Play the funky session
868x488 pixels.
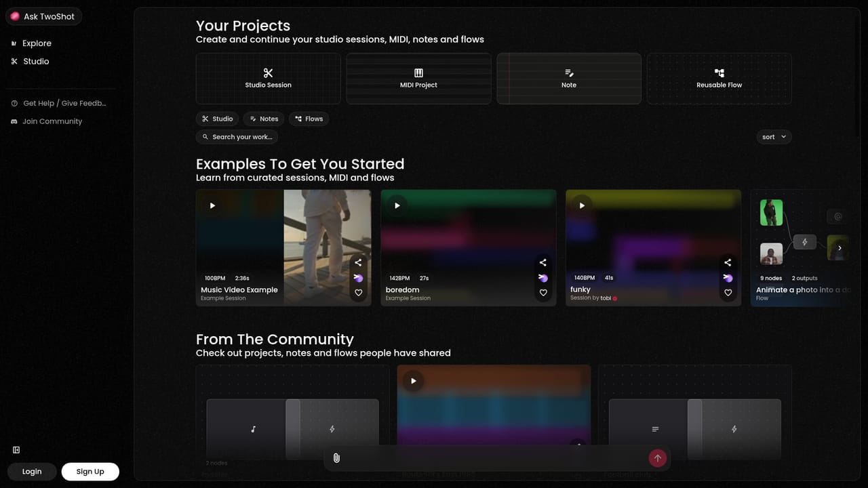click(582, 205)
